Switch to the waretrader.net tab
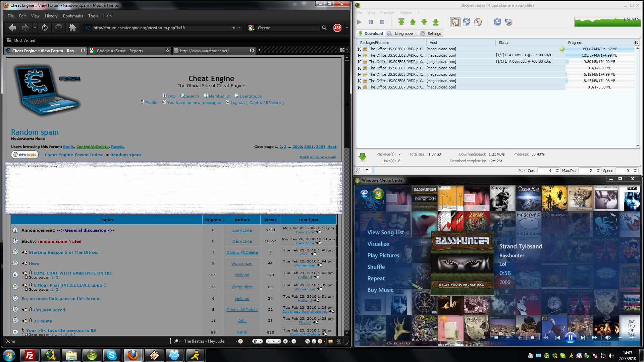644x362 pixels. pyautogui.click(x=214, y=51)
